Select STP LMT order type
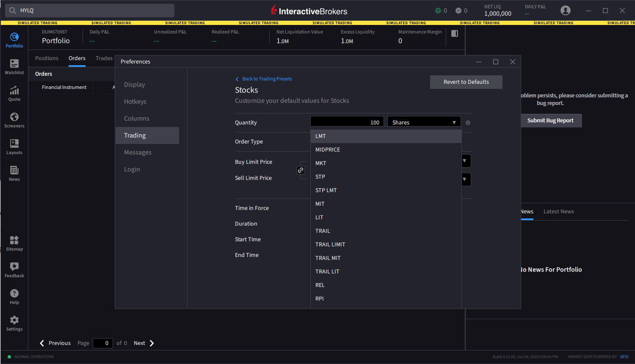Image resolution: width=635 pixels, height=364 pixels. 386,190
